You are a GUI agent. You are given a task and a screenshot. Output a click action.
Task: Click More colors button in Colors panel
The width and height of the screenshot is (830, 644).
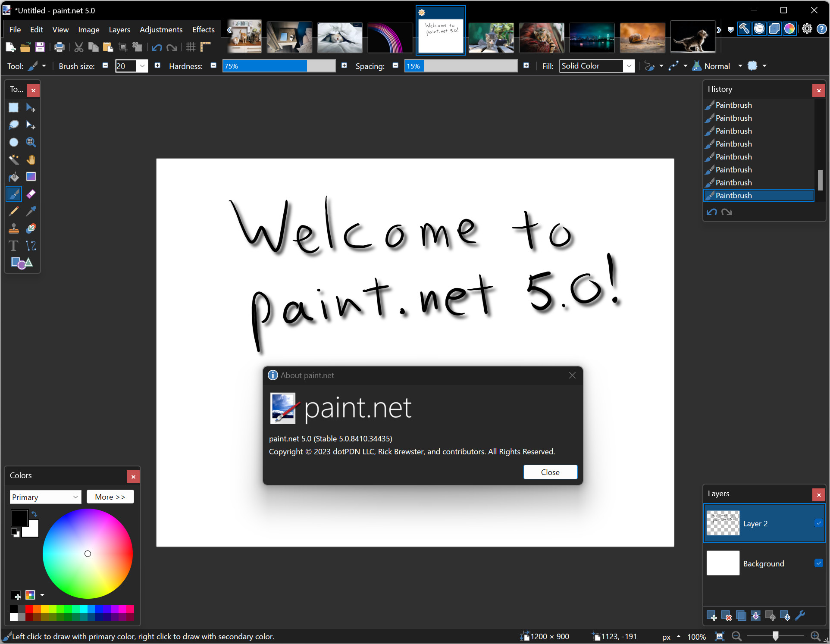tap(110, 497)
